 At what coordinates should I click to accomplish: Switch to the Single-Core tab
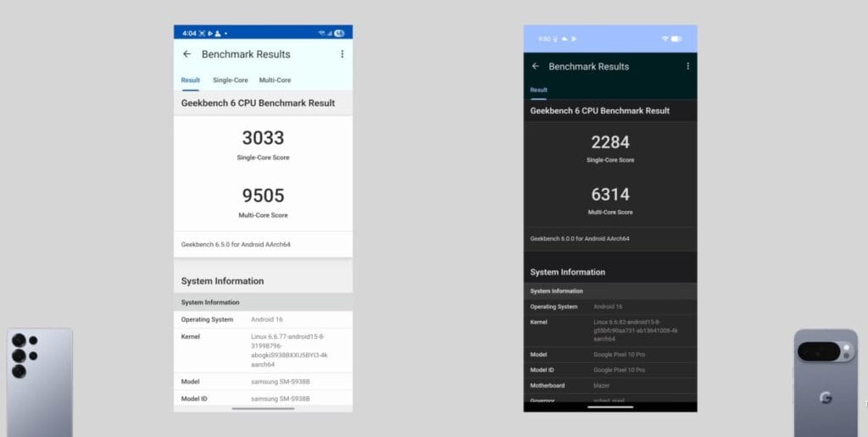pyautogui.click(x=231, y=80)
